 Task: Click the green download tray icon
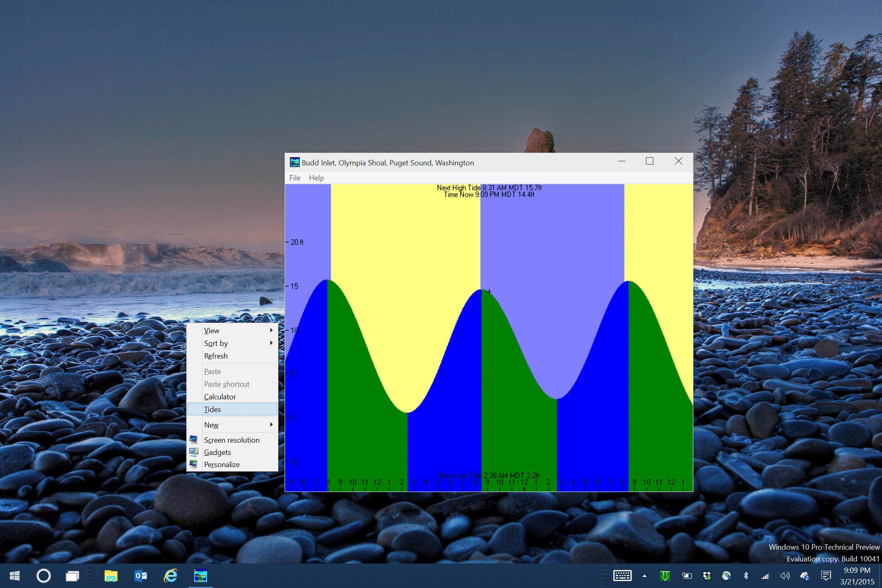[x=665, y=576]
